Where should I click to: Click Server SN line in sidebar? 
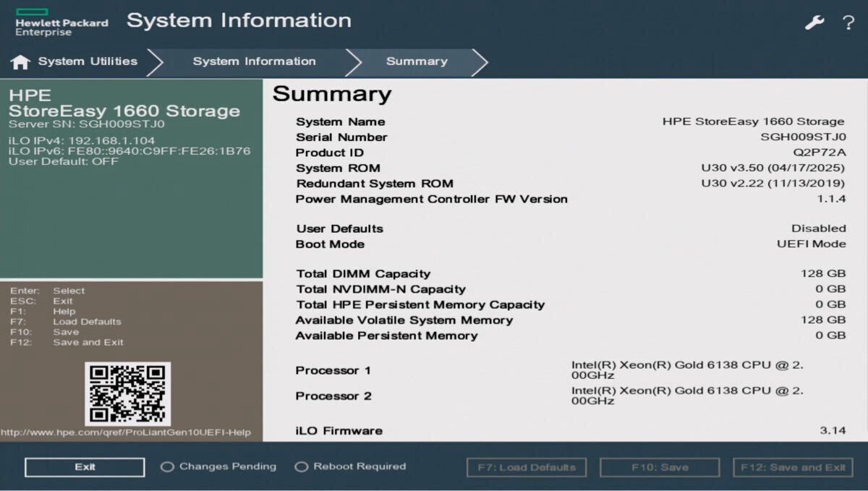(x=87, y=124)
